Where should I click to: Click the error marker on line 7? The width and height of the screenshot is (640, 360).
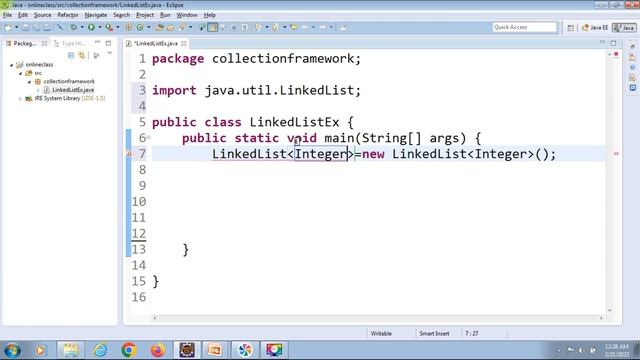129,154
